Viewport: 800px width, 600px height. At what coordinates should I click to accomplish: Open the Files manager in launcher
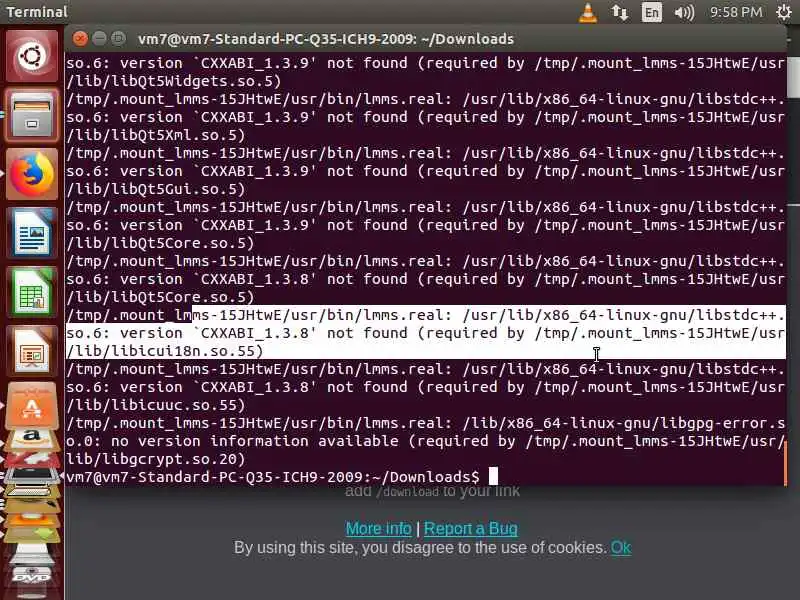click(x=32, y=115)
